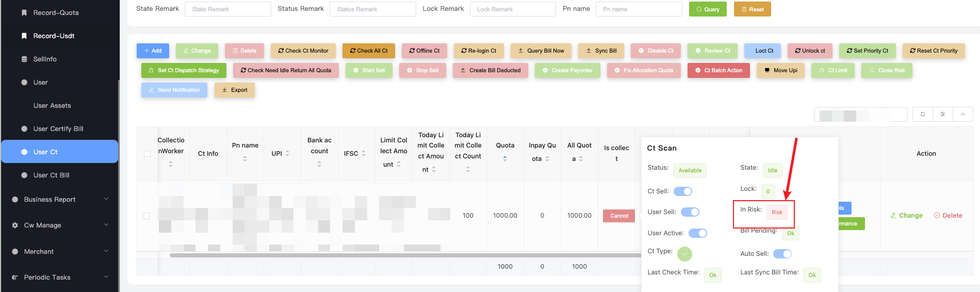Expand the Business Report menu
This screenshot has height=292, width=980.
[x=60, y=200]
